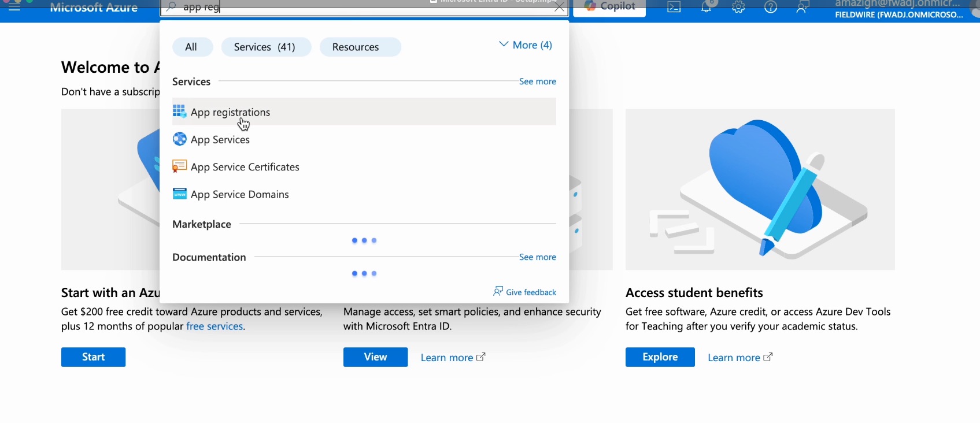This screenshot has width=980, height=423.
Task: Open portal settings gear
Action: (738, 8)
